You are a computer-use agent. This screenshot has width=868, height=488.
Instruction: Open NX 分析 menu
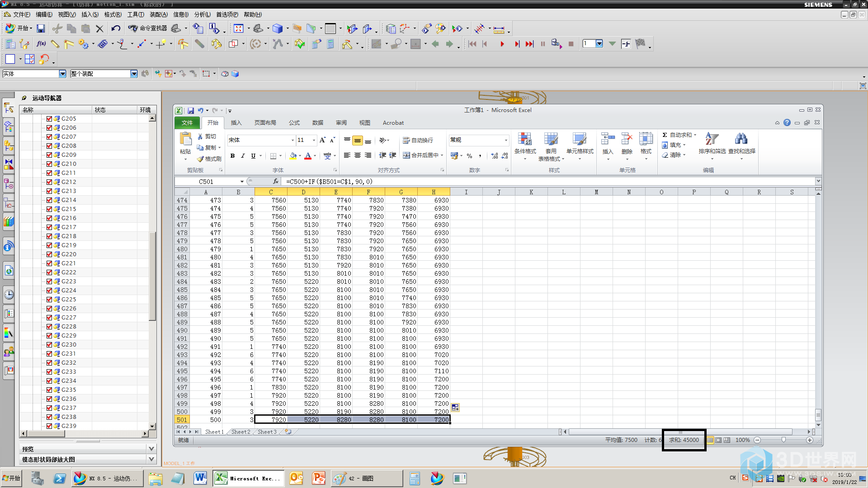[x=203, y=14]
